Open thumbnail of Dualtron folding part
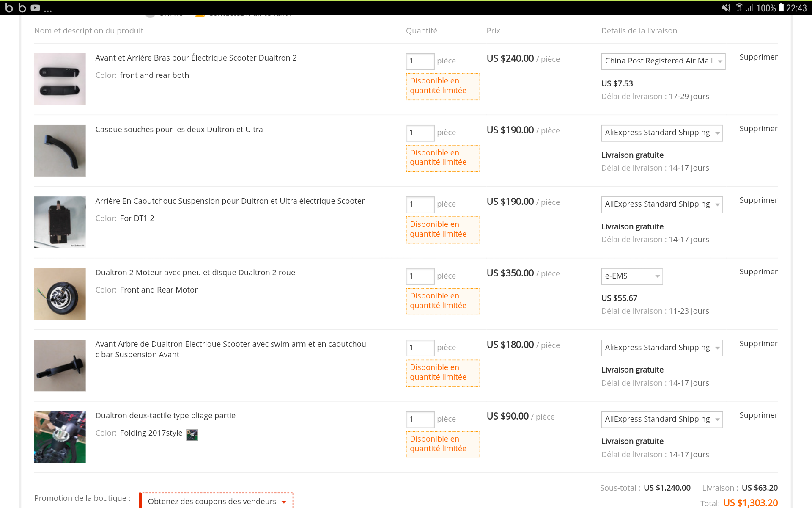 pyautogui.click(x=60, y=437)
